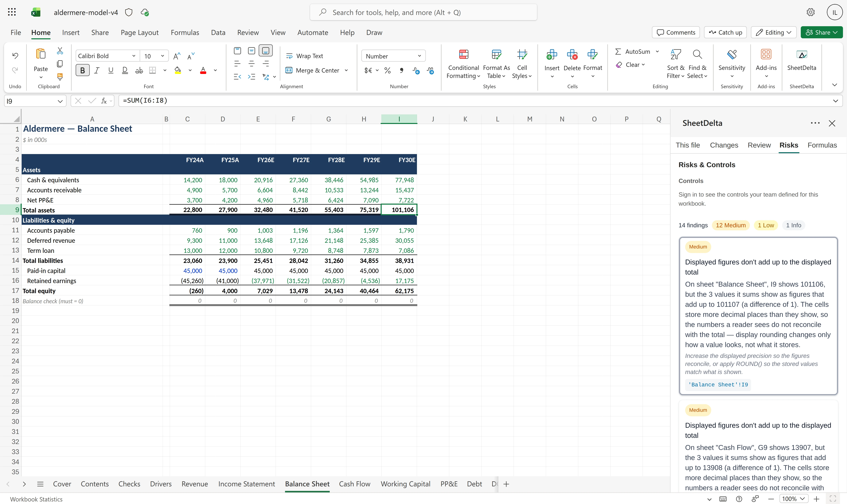Click the Comma style icon
Image resolution: width=847 pixels, height=504 pixels.
402,71
